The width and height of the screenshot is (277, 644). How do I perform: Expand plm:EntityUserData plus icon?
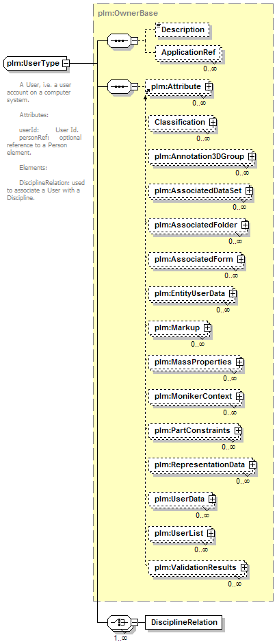pos(233,293)
